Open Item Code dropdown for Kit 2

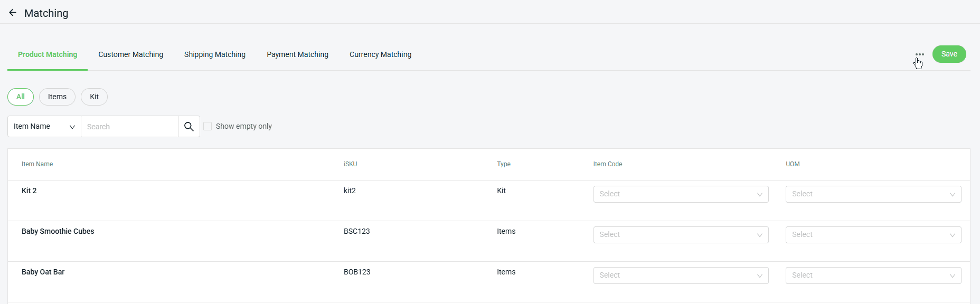[x=681, y=194]
